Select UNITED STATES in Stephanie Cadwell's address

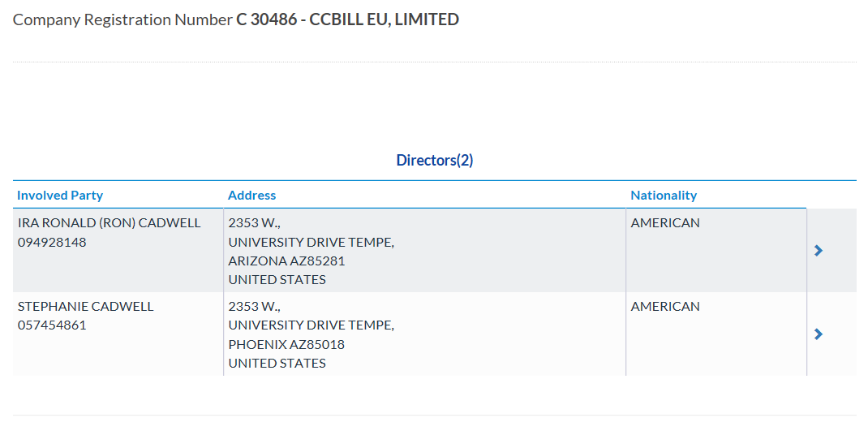(x=277, y=364)
